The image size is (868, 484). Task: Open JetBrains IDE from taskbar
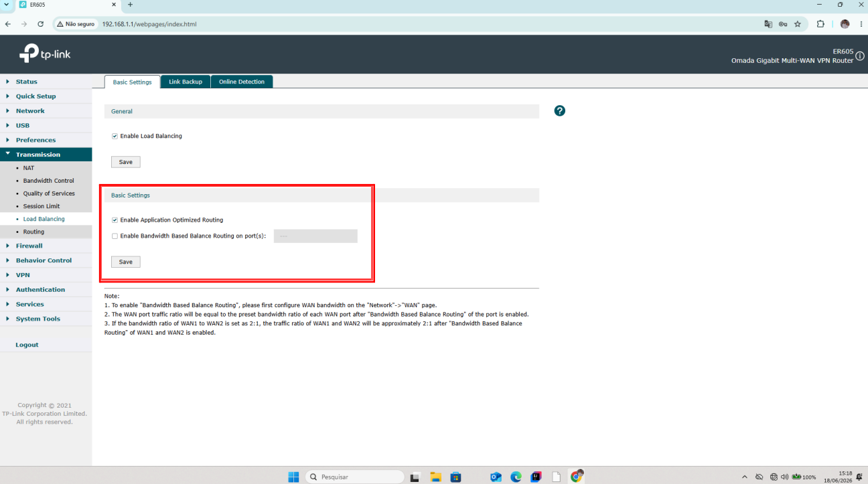[x=536, y=477]
